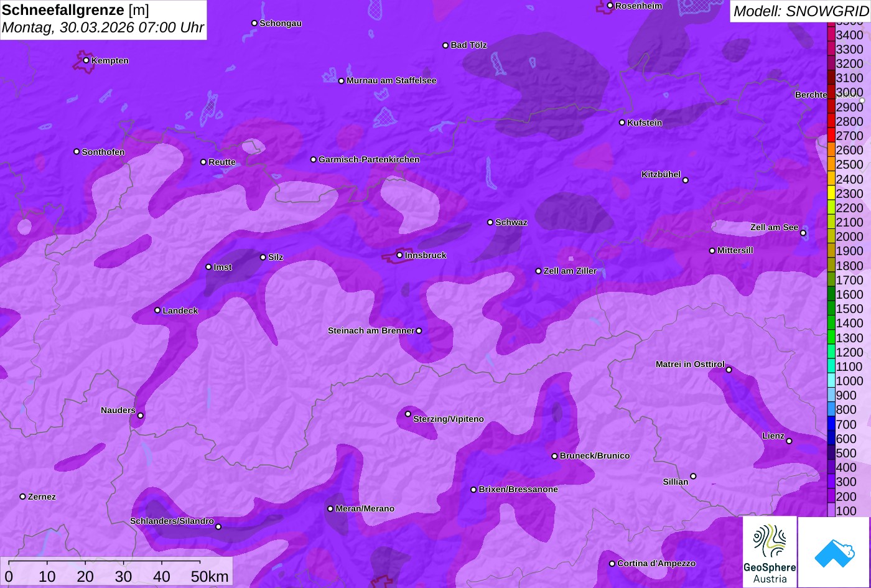Click the legend value '500'
Image resolution: width=871 pixels, height=588 pixels.
846,453
